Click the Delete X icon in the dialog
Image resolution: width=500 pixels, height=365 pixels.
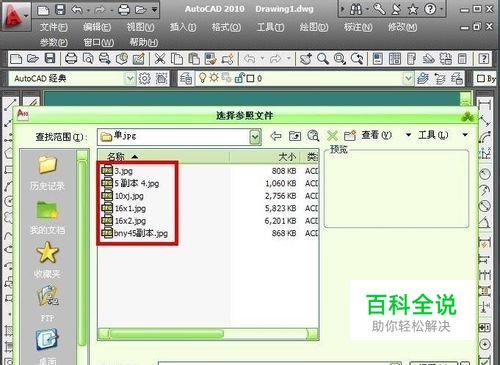332,136
